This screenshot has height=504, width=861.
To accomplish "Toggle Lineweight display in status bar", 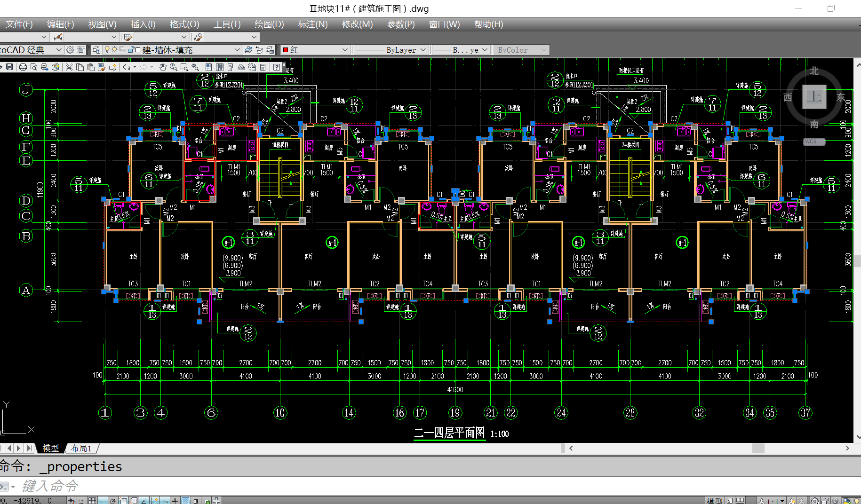I will click(175, 501).
